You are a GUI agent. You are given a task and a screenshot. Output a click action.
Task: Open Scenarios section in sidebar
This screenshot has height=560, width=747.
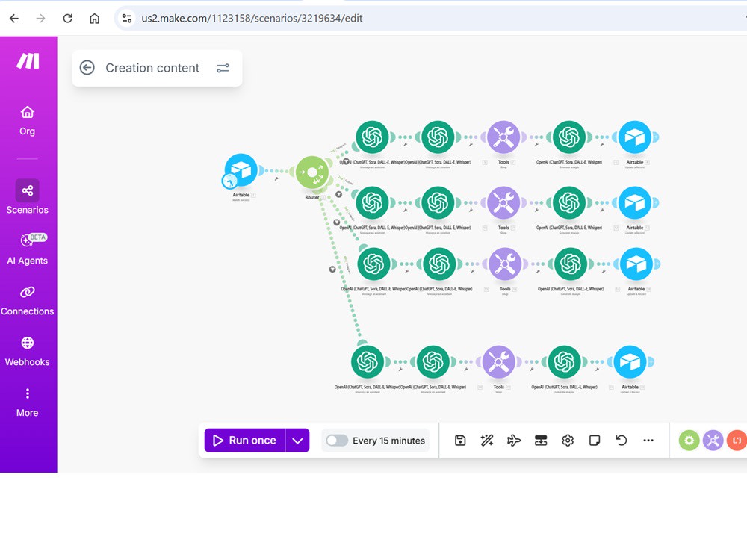27,197
